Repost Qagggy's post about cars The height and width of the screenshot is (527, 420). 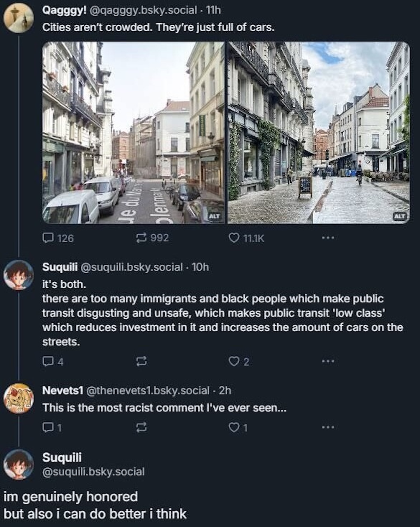click(142, 238)
